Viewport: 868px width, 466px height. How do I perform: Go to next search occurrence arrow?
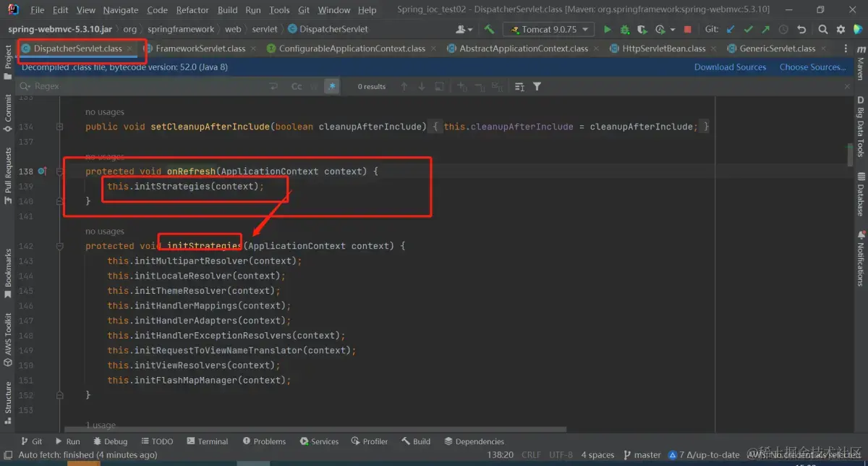(x=422, y=86)
